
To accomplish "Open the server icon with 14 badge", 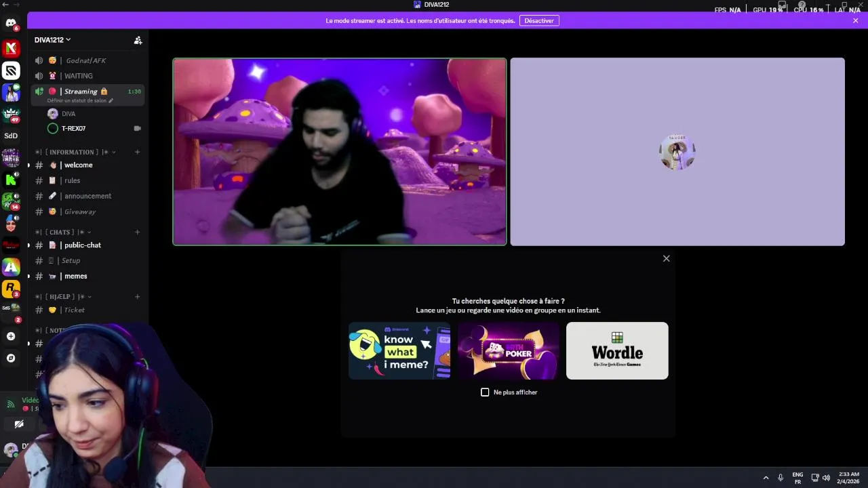I will click(x=11, y=201).
